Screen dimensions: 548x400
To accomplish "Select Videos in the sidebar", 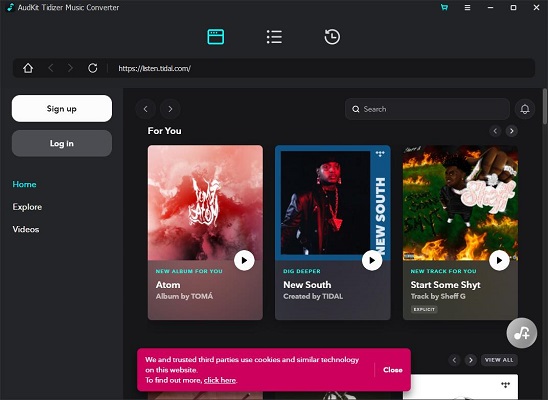I will pyautogui.click(x=26, y=229).
